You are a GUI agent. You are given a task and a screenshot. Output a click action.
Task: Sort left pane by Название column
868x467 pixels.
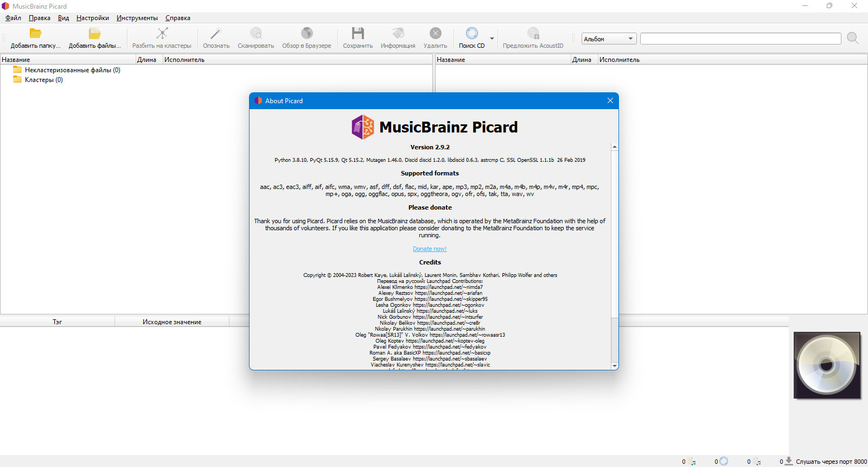click(68, 60)
